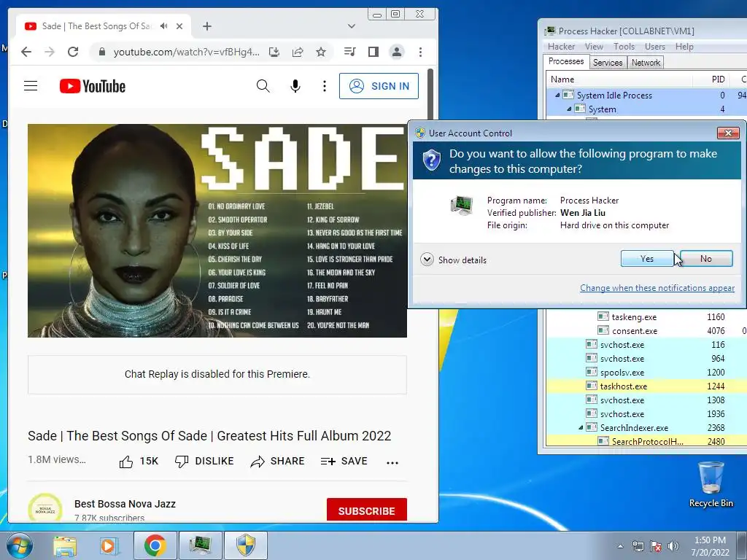The height and width of the screenshot is (560, 747).
Task: Like the video with thumbs up
Action: click(139, 462)
